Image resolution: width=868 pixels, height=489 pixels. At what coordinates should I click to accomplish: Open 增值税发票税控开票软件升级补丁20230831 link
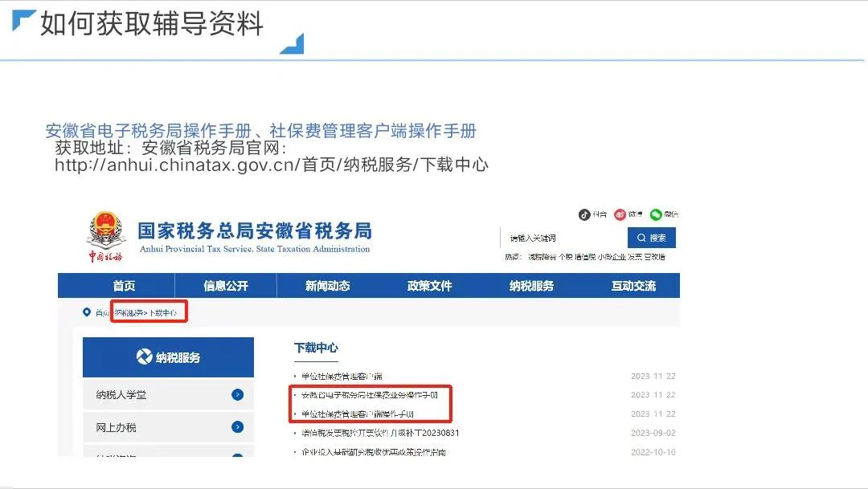click(379, 433)
